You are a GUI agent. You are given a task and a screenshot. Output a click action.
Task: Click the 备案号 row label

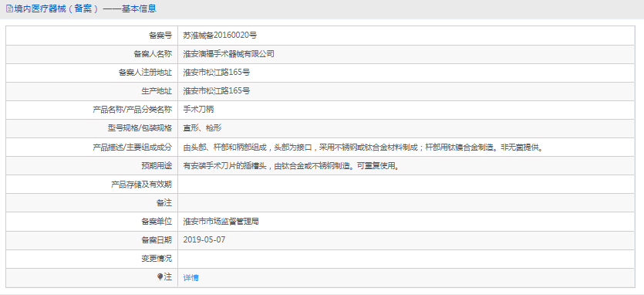tap(160, 36)
